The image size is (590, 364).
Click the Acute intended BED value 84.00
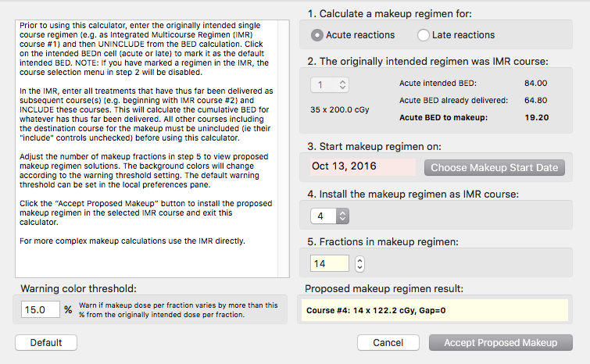click(x=535, y=83)
